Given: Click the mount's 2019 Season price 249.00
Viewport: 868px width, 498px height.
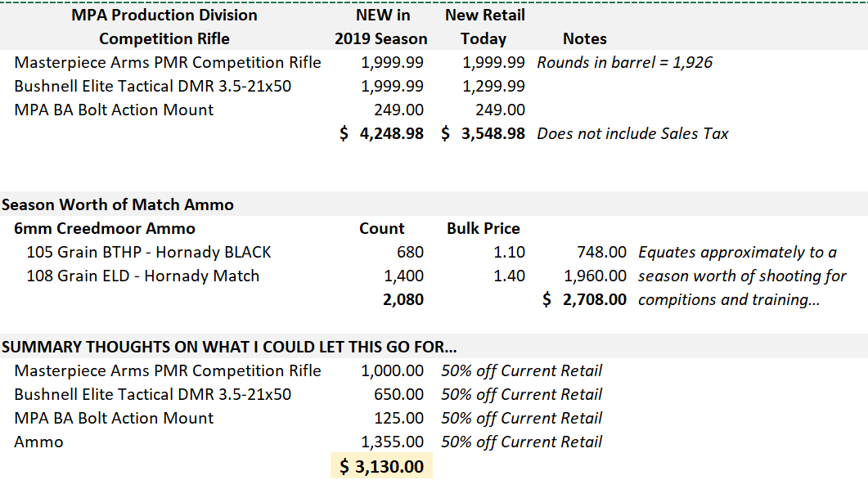Looking at the screenshot, I should point(398,110).
